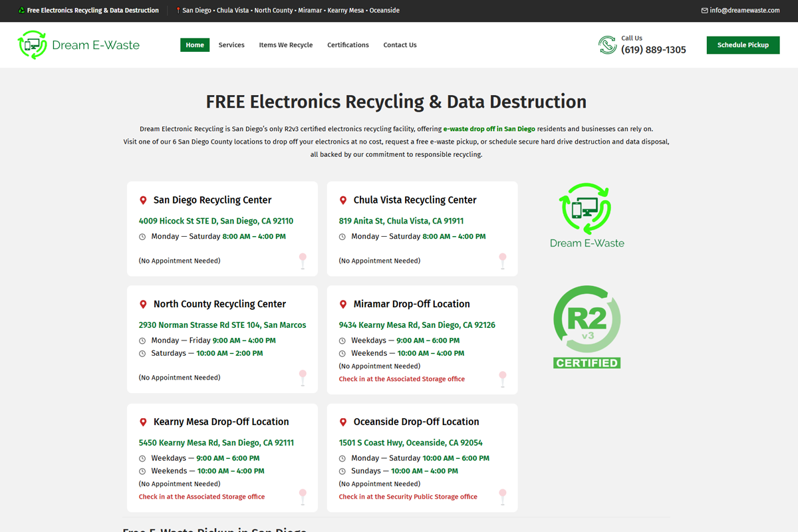Click faded map pin in Oceanside card corner
The height and width of the screenshot is (532, 798).
pos(503,497)
